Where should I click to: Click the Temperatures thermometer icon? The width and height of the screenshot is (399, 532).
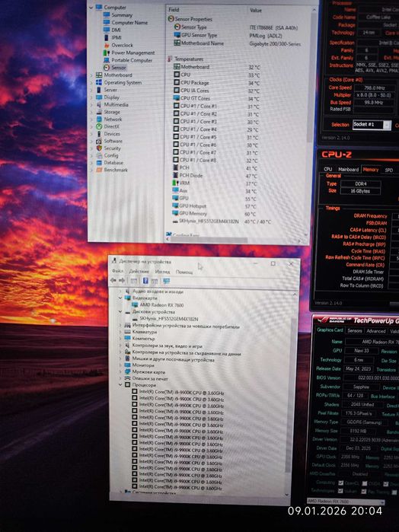tap(170, 59)
